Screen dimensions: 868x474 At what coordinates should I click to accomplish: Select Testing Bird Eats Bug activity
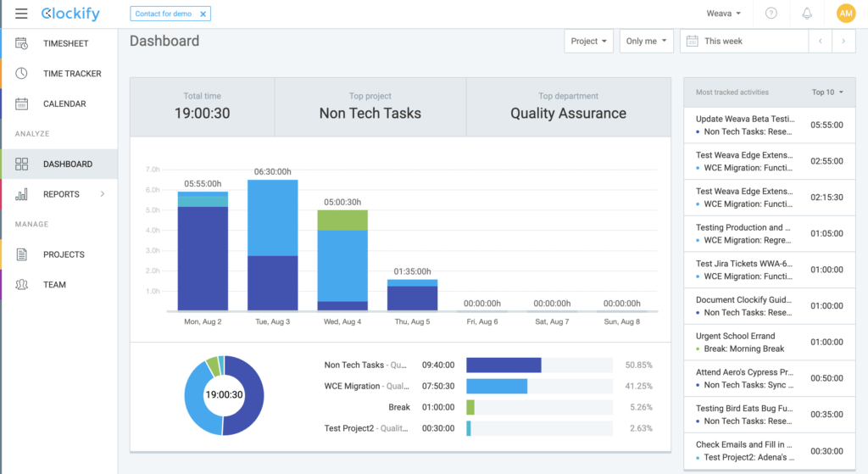[x=770, y=415]
